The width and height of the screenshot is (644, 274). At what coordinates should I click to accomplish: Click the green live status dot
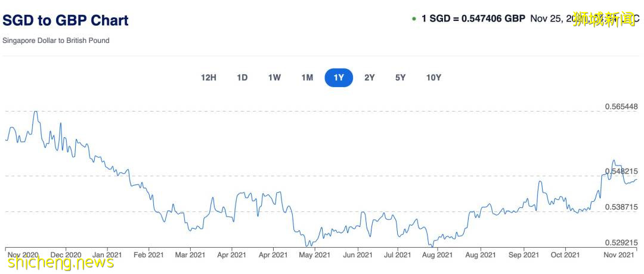click(x=414, y=19)
